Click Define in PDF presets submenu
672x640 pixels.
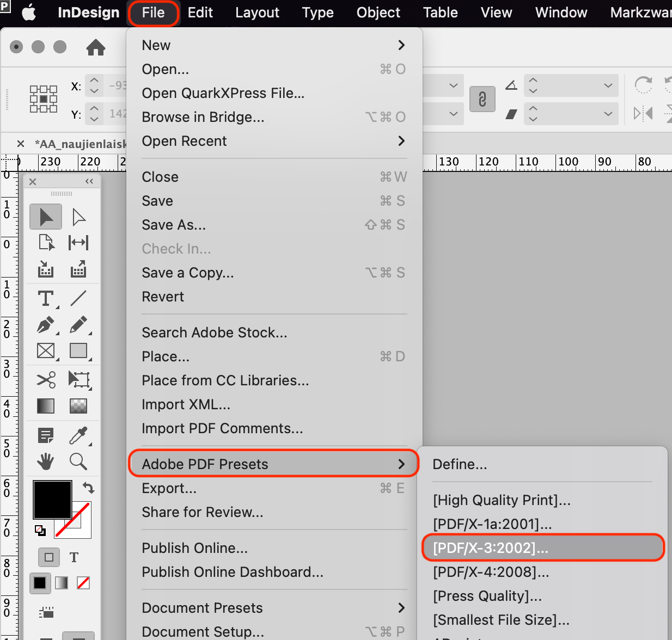click(x=460, y=464)
